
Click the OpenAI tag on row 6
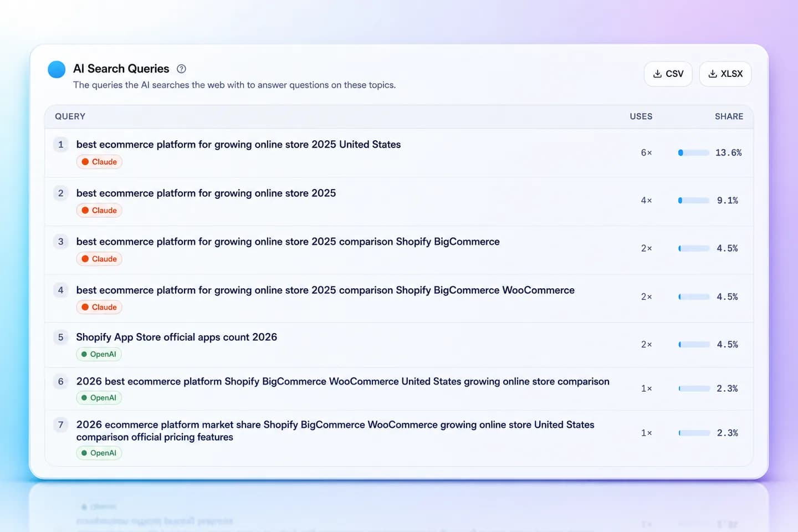[x=99, y=398]
